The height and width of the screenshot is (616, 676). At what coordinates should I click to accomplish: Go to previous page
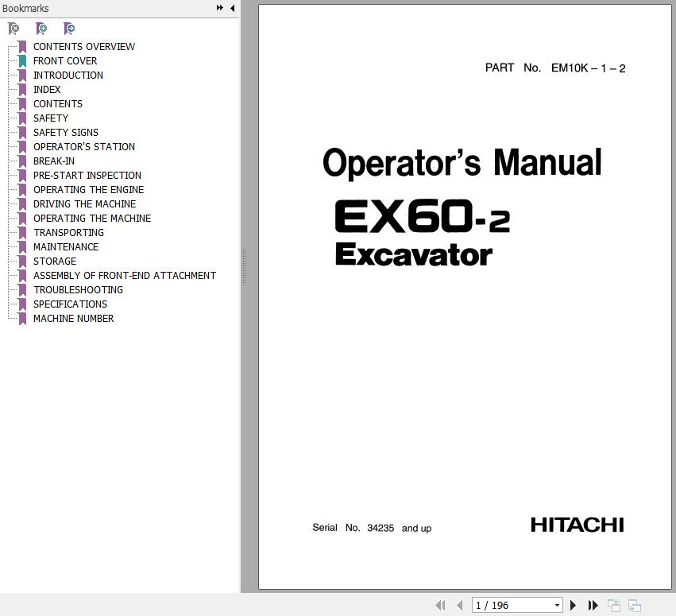click(460, 605)
